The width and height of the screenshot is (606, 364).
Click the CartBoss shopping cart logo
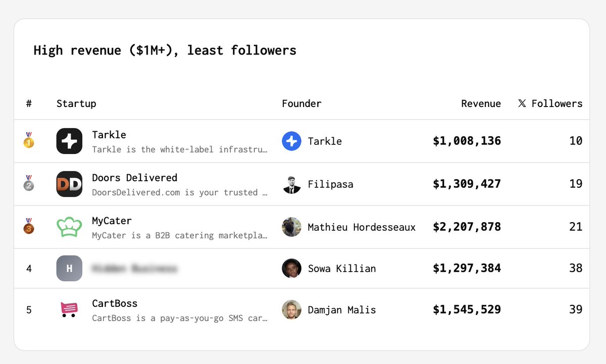coord(69,309)
